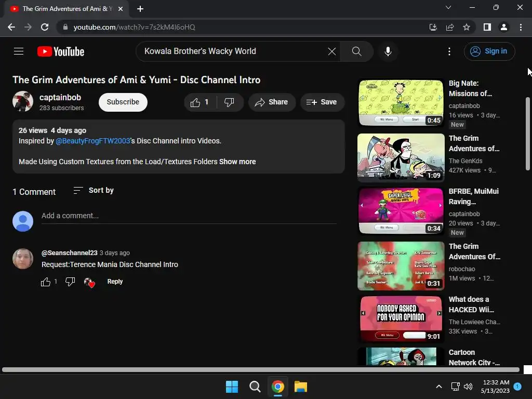Open Windows Start menu
Viewport: 532px width, 399px height.
tap(232, 387)
